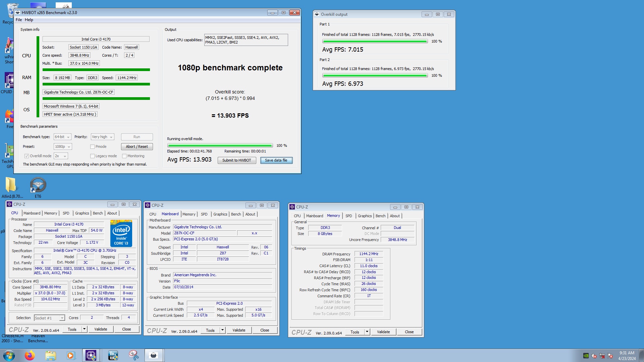Open Overkill 2x multiplier dropdown
This screenshot has width=644, height=362.
[61, 156]
